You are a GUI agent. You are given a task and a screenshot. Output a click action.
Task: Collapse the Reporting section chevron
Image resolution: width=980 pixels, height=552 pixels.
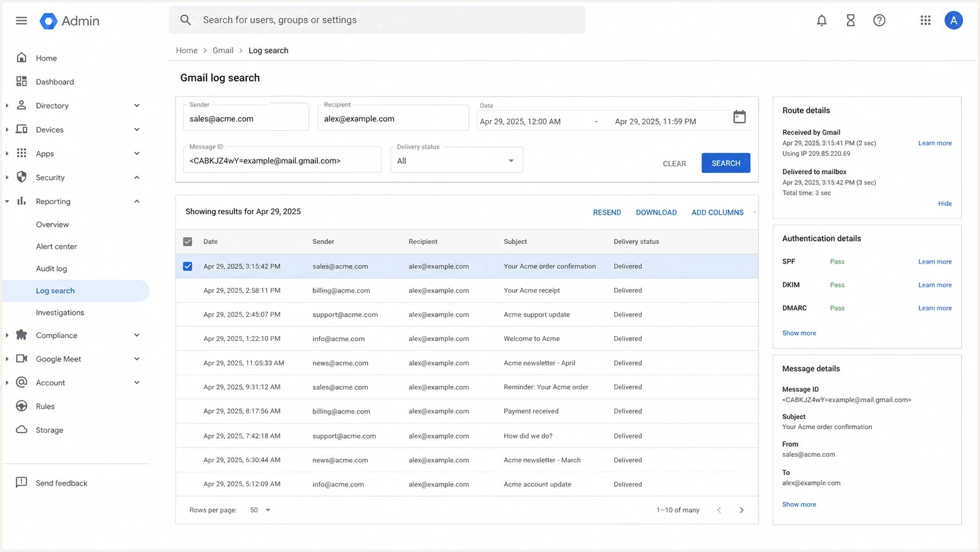pos(137,201)
